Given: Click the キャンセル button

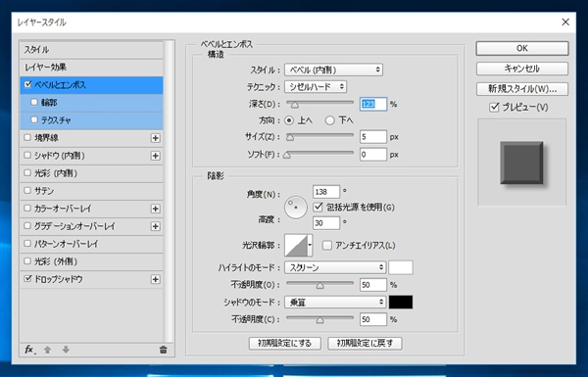Looking at the screenshot, I should pos(522,69).
